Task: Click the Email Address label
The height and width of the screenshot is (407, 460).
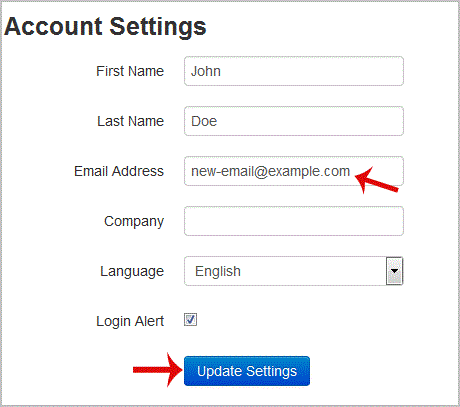Action: click(119, 171)
